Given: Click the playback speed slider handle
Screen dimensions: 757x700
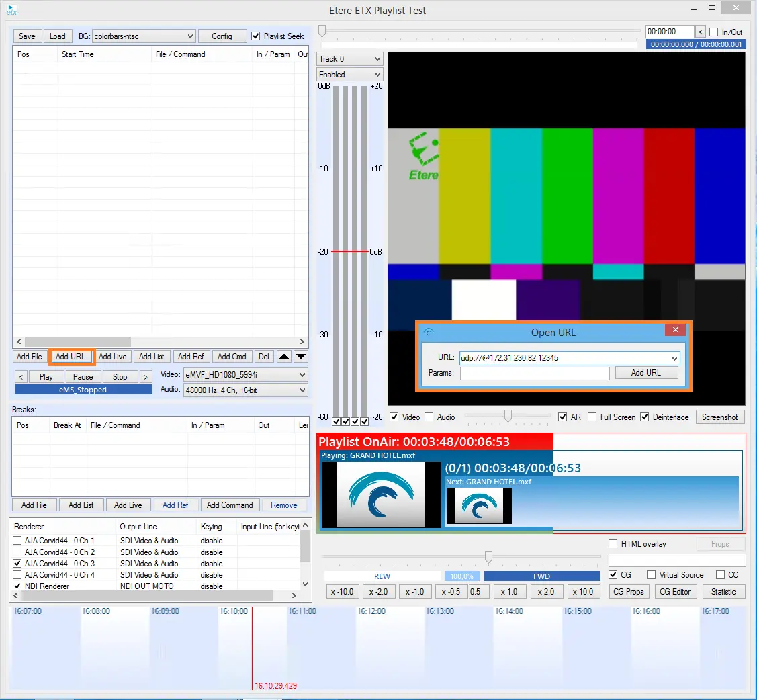Looking at the screenshot, I should (x=488, y=556).
